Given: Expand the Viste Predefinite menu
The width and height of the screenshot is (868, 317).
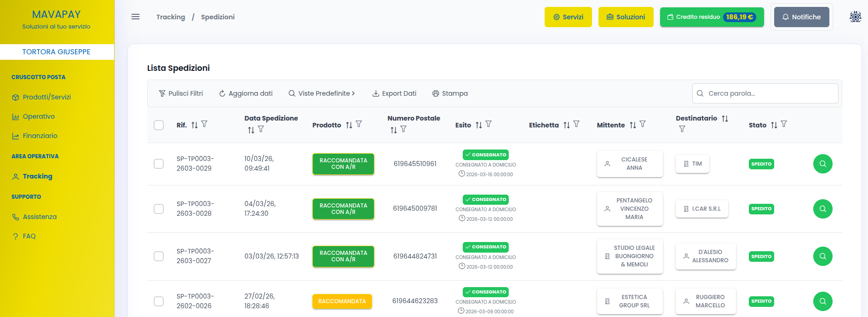Looking at the screenshot, I should (x=322, y=93).
